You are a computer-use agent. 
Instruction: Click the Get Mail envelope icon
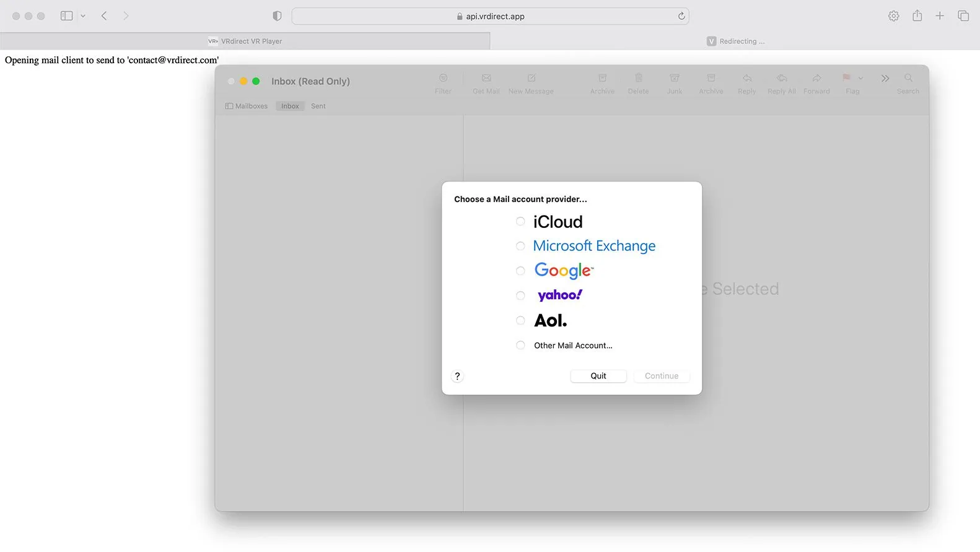click(x=486, y=78)
